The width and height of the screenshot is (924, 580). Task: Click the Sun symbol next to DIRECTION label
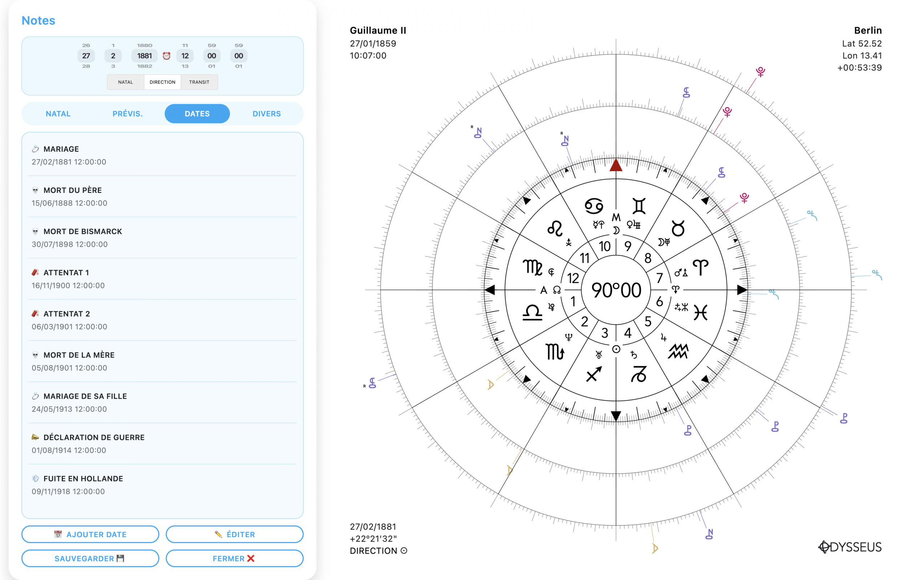pyautogui.click(x=404, y=551)
